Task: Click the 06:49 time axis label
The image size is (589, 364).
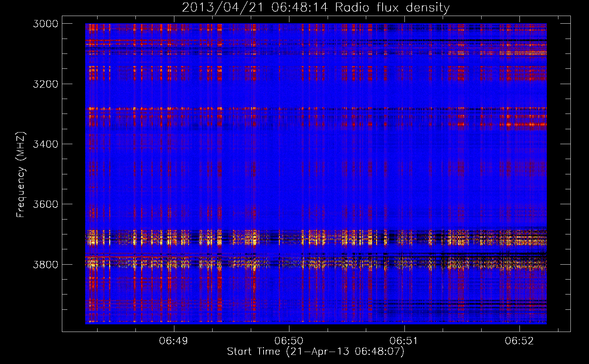Action: tap(174, 341)
